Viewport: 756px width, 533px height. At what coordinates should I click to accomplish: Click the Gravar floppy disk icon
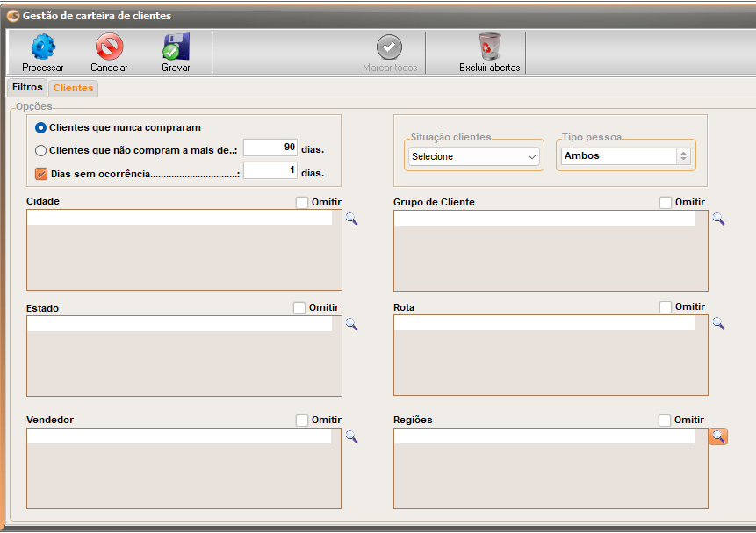tap(176, 47)
